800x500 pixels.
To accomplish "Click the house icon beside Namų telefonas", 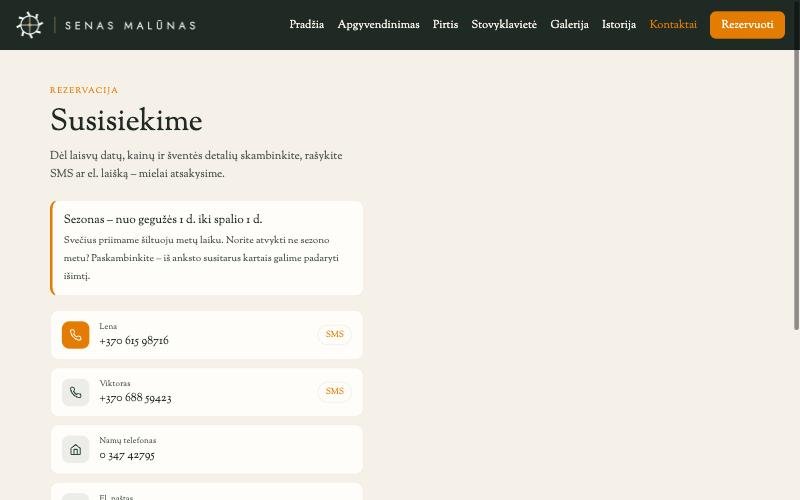I will coord(76,449).
